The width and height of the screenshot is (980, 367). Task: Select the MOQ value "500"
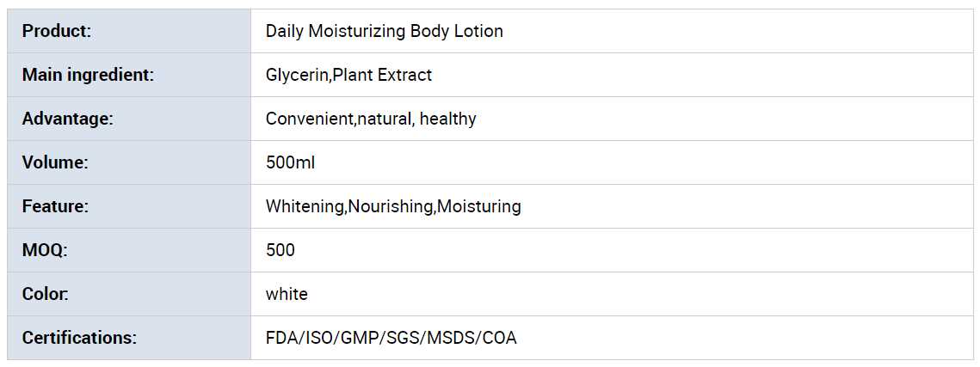coord(280,251)
